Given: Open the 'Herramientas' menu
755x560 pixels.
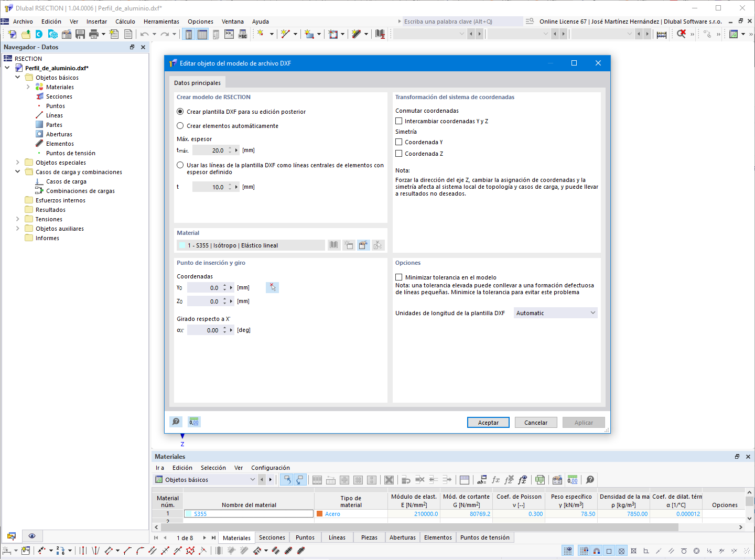Looking at the screenshot, I should point(161,21).
